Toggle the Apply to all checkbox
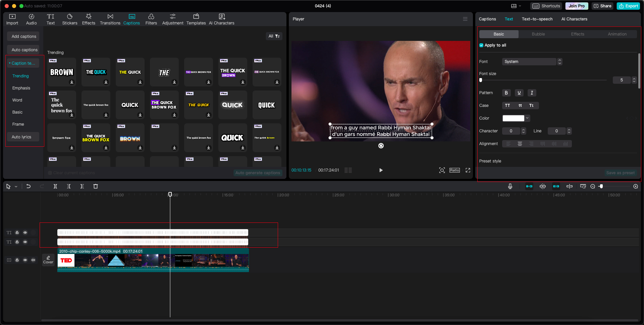 [481, 45]
